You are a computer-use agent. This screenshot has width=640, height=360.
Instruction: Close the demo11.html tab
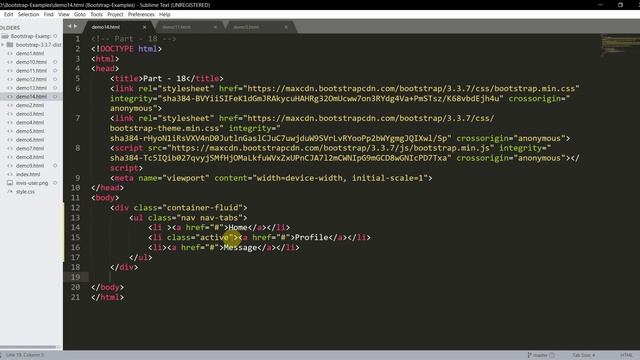[215, 27]
